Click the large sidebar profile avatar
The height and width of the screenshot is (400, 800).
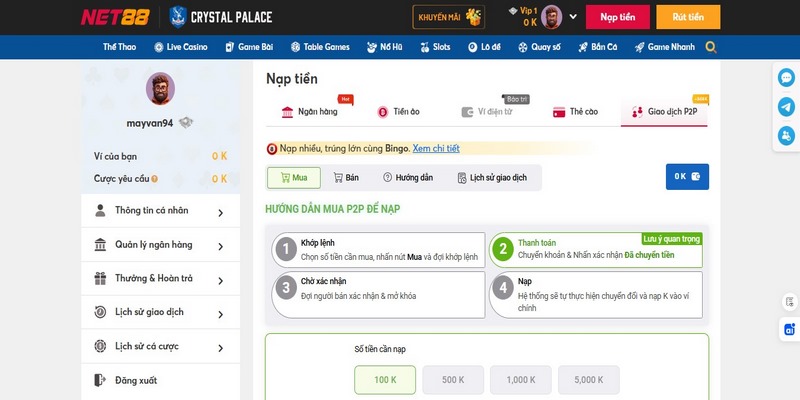160,88
